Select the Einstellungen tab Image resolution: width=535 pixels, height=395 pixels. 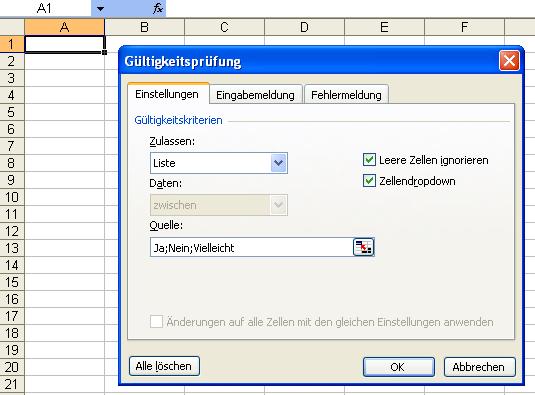click(167, 94)
